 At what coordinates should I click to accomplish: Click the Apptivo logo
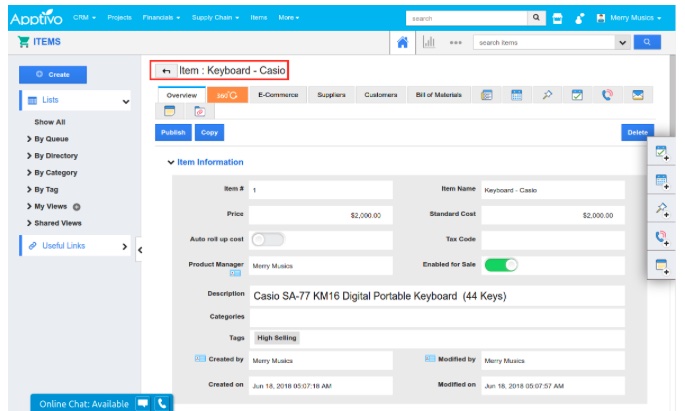tap(36, 18)
